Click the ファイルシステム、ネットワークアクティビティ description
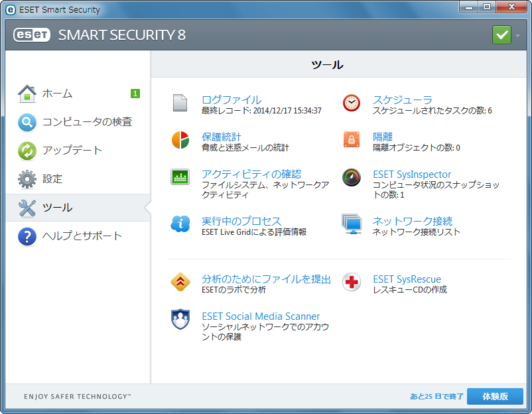Screen dimensions: 532x414 click(265, 190)
